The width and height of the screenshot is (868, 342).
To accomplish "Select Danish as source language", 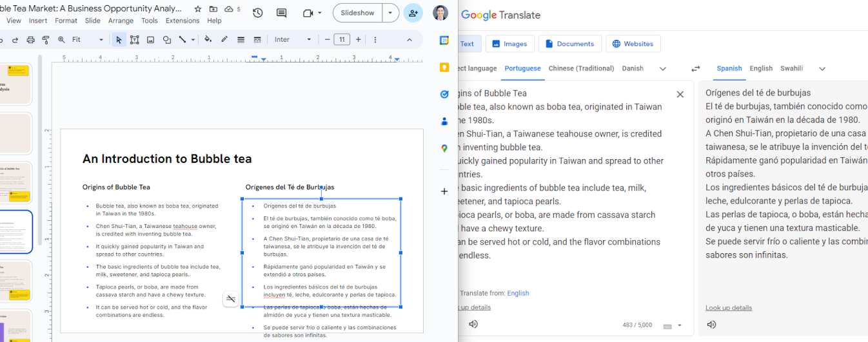I will pyautogui.click(x=633, y=68).
